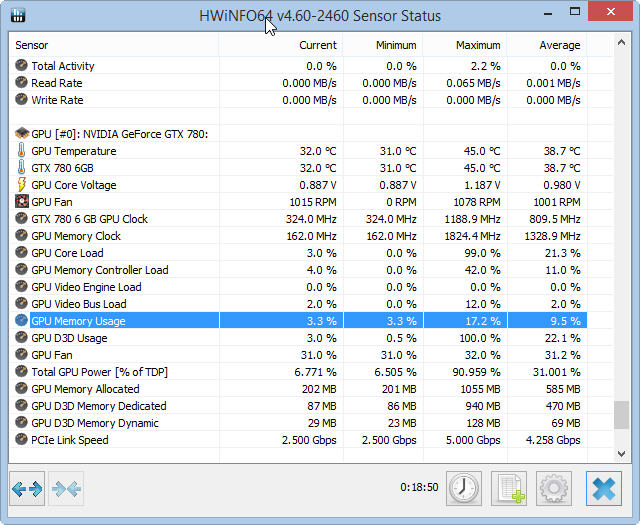Click the gauge icon beside Read Rate
The width and height of the screenshot is (640, 525).
click(x=21, y=82)
